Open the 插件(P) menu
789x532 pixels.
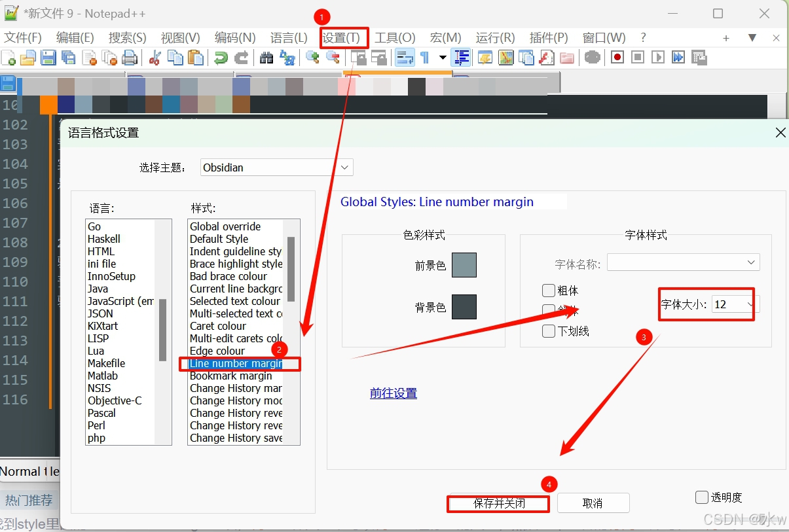(x=549, y=38)
